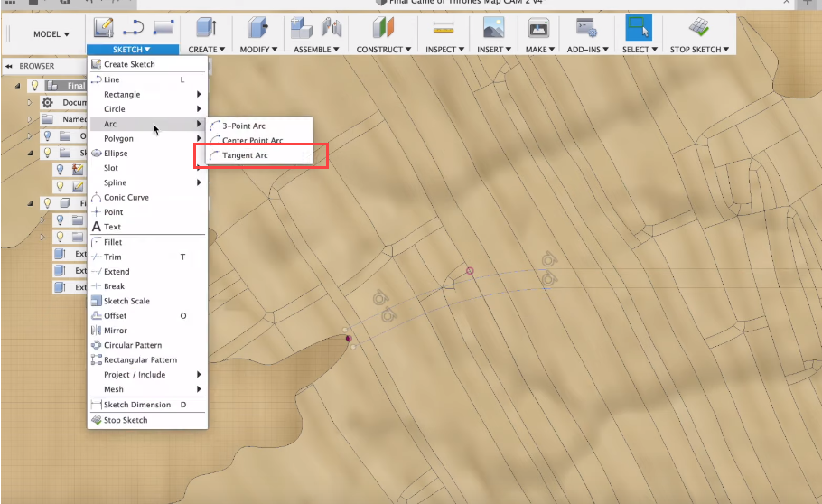Screen dimensions: 822x504
Task: Click the pinned sketch icon under Sketches
Action: coord(78,170)
